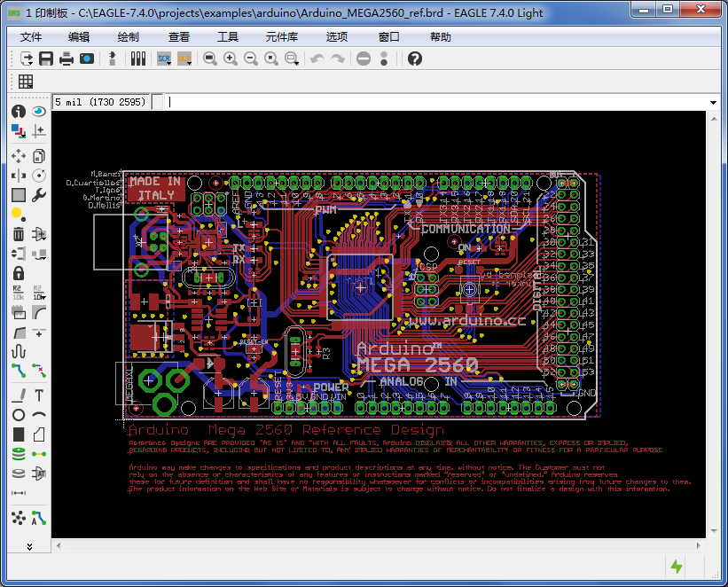Expand hidden tools with the double chevron
The image size is (728, 587).
point(29,546)
